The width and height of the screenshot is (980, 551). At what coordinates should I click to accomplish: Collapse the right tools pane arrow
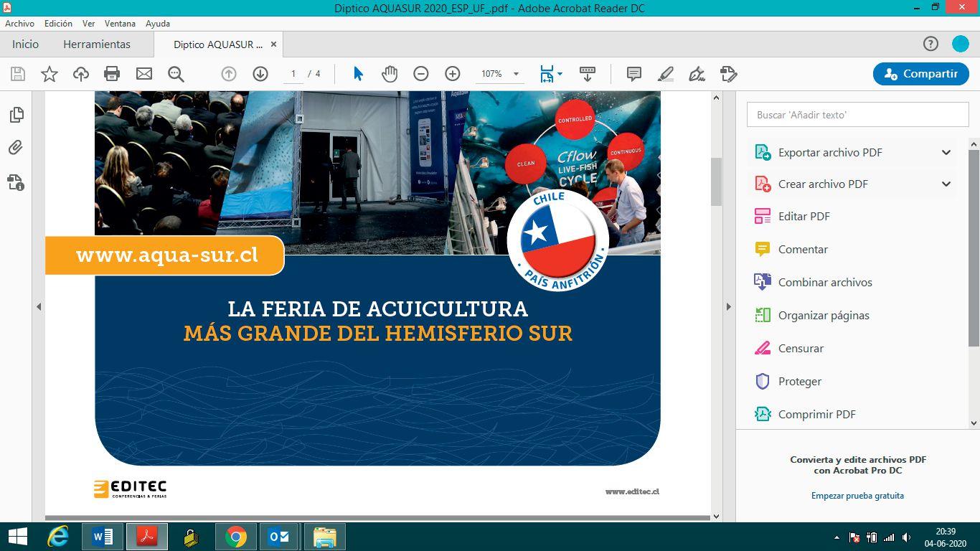(x=728, y=306)
